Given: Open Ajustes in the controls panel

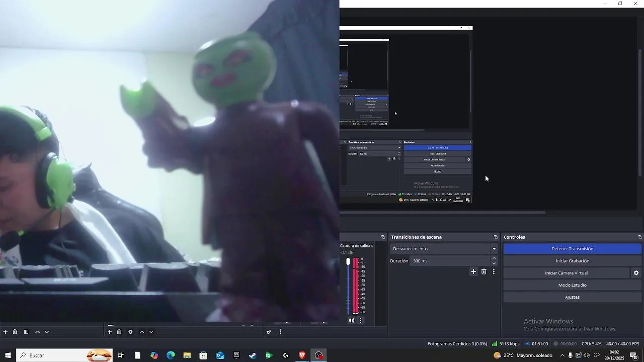Looking at the screenshot, I should [573, 297].
